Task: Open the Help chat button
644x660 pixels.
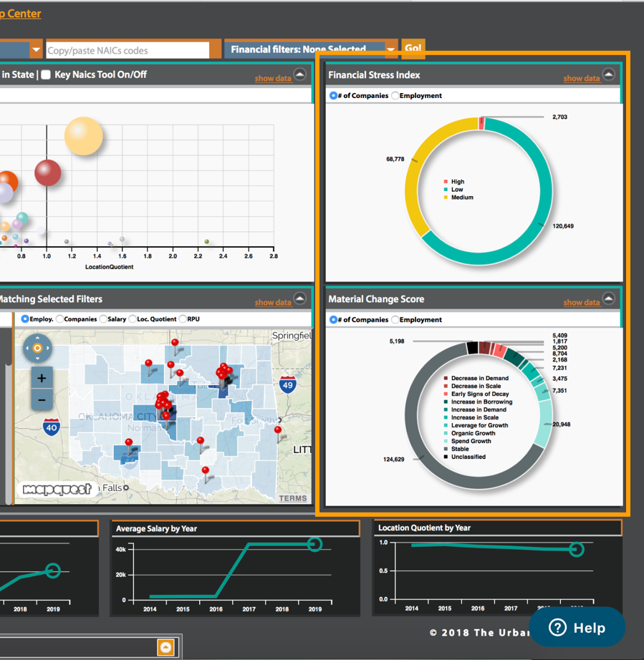Action: pyautogui.click(x=577, y=628)
